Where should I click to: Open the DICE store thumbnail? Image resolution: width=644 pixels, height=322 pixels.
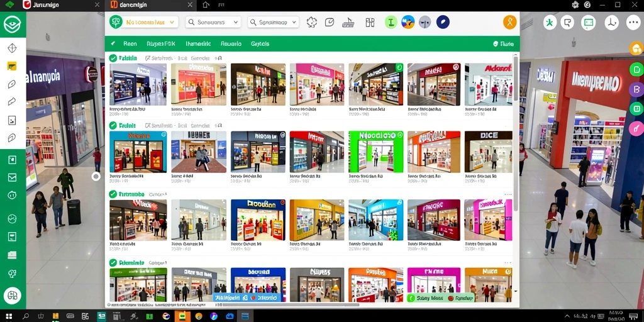(x=488, y=152)
